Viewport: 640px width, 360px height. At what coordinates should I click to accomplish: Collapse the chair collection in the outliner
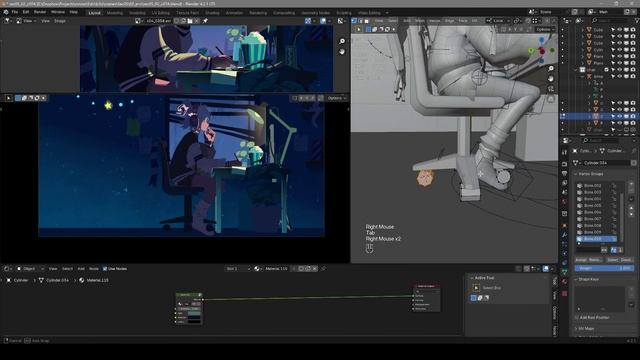tap(576, 70)
